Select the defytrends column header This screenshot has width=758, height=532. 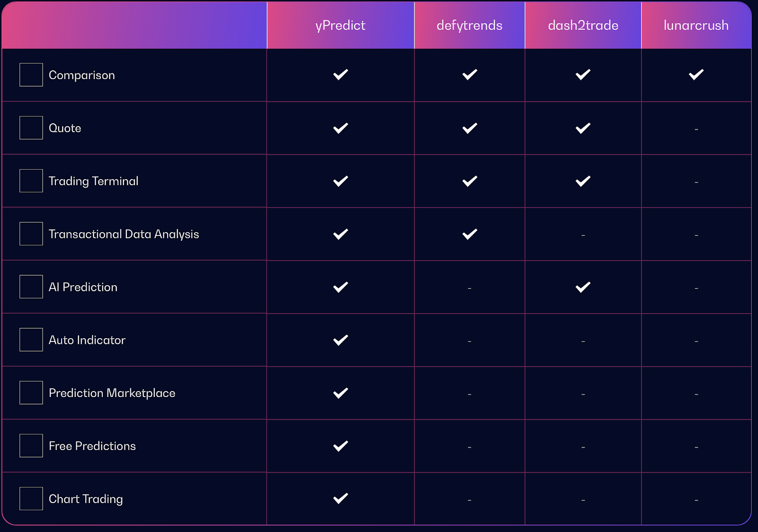point(469,25)
